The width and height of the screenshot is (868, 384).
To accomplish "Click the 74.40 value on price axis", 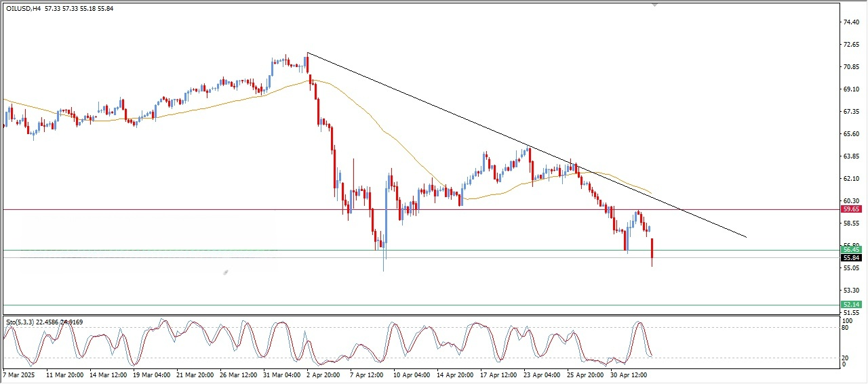I will (852, 22).
